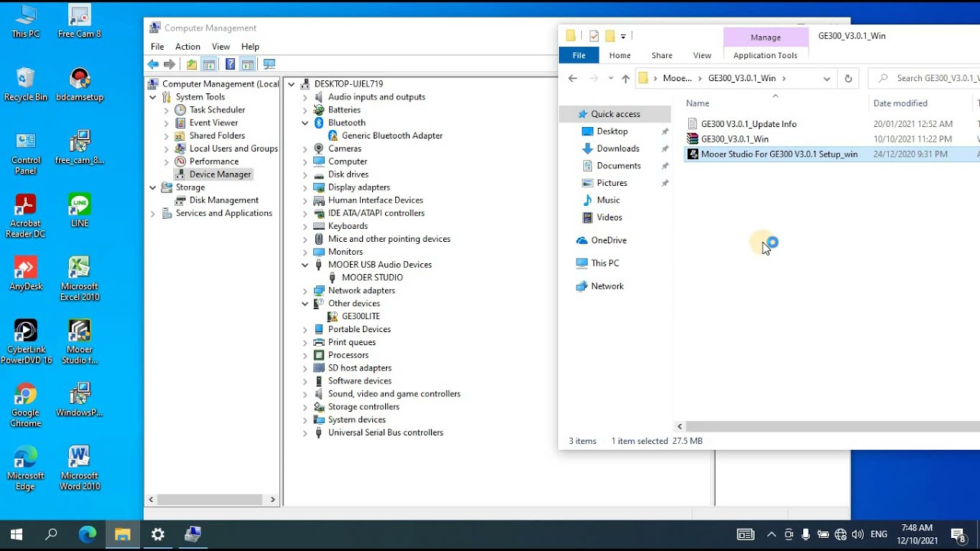Open the Recent locations dropdown arrow in Explorer
Image resolution: width=980 pixels, height=551 pixels.
pos(610,78)
